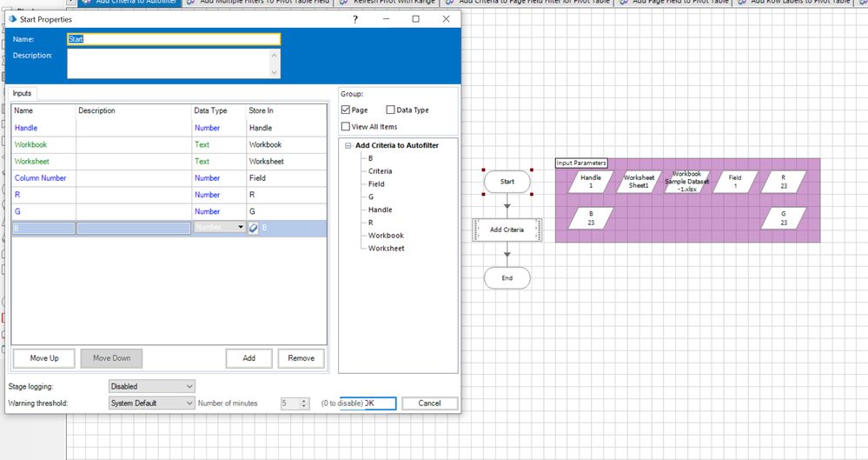
Task: Click the Handle data item on the canvas
Action: tap(591, 182)
